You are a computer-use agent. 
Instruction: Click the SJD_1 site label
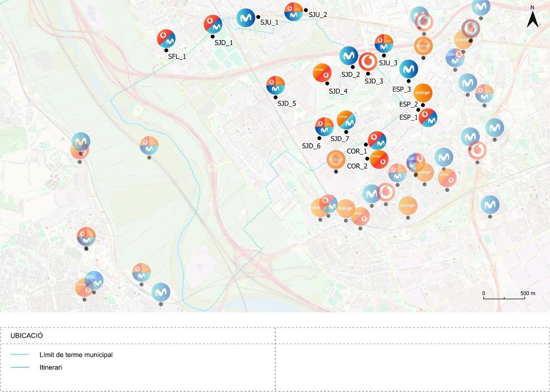pos(224,43)
